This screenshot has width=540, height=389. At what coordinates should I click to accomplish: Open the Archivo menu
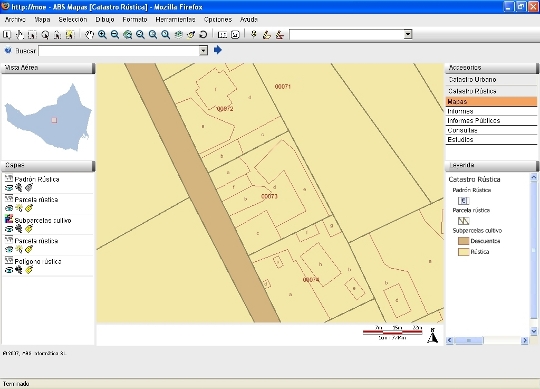click(15, 20)
